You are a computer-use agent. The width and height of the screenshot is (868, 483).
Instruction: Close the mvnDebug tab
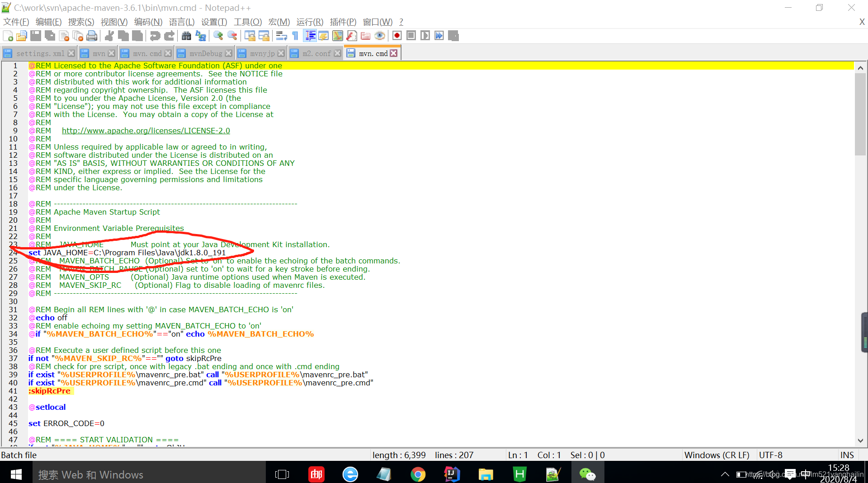click(229, 53)
